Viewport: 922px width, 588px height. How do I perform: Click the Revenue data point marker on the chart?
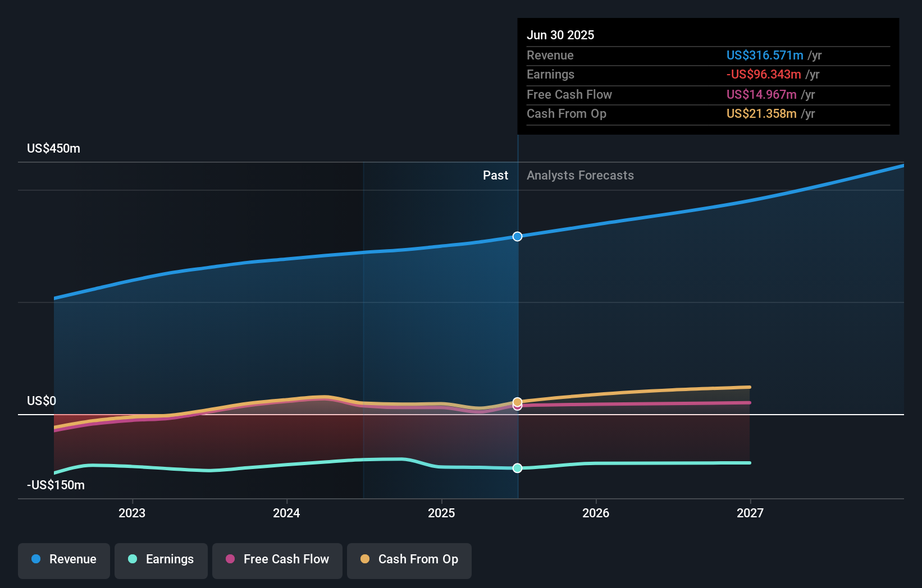517,236
